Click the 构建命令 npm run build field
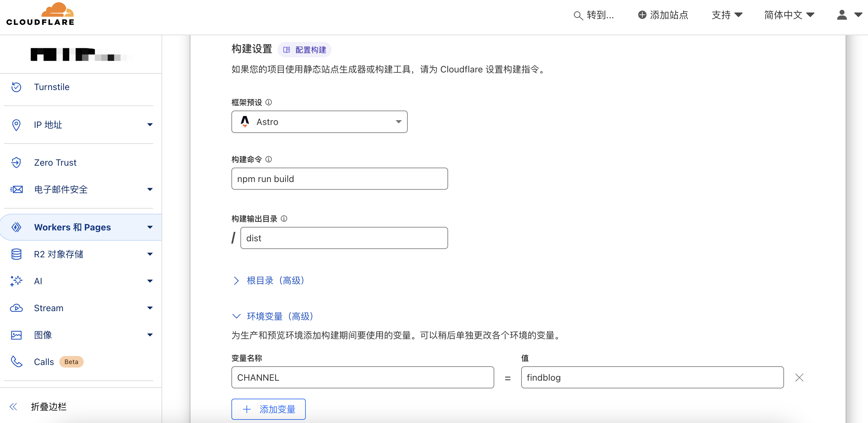This screenshot has width=868, height=423. tap(339, 178)
